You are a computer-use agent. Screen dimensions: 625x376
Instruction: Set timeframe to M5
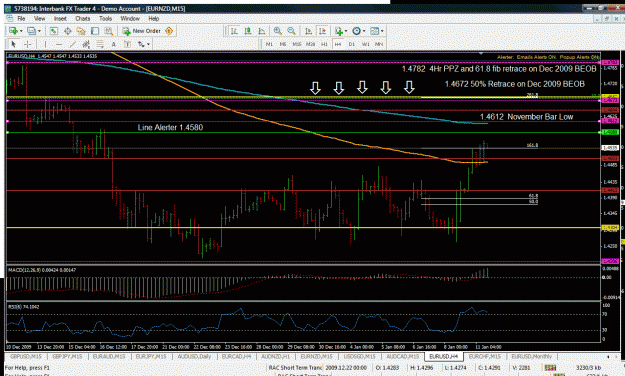pos(283,44)
